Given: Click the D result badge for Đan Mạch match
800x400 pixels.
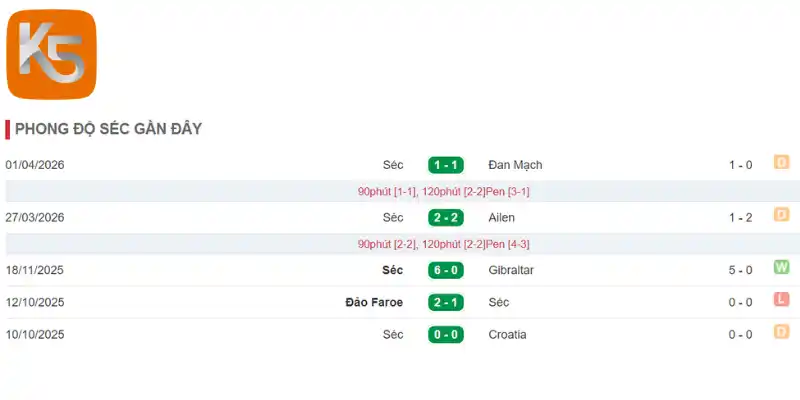Looking at the screenshot, I should (781, 162).
